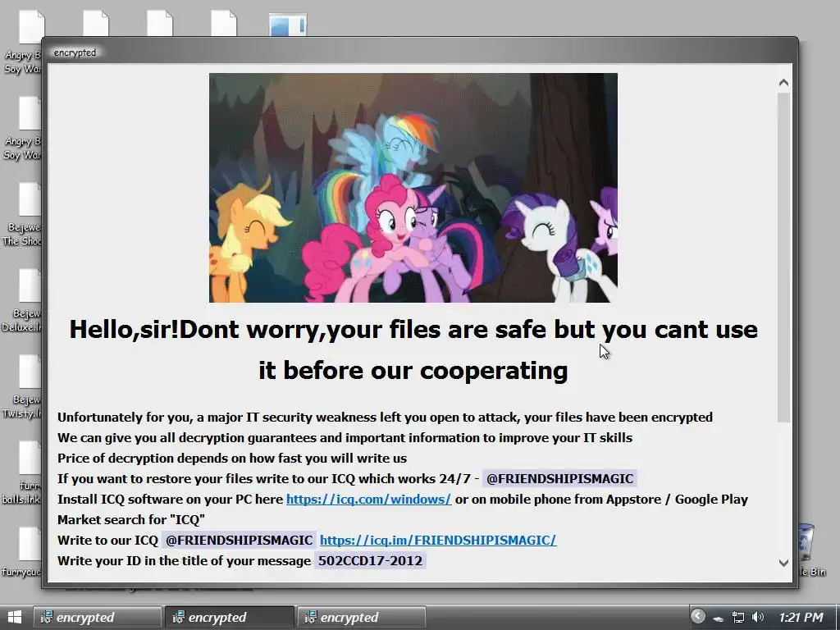Click the 'Hello,sir!Dont worry' heading
840x630 pixels.
coord(413,349)
